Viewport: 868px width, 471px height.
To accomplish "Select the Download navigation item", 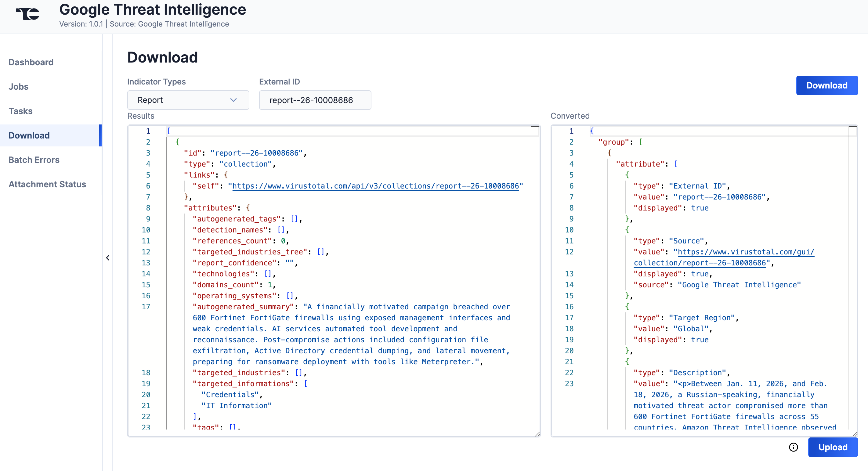I will (29, 135).
